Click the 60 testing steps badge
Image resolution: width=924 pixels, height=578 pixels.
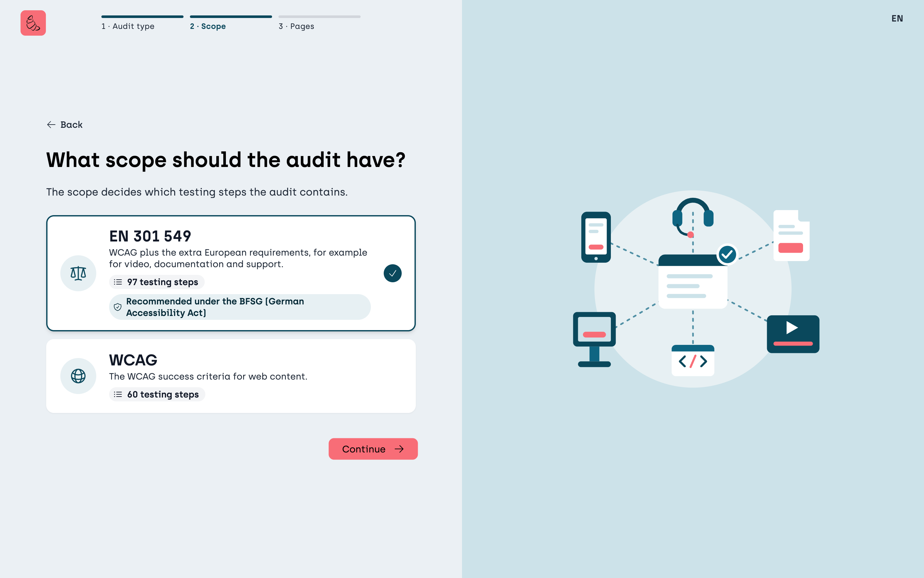[157, 395]
